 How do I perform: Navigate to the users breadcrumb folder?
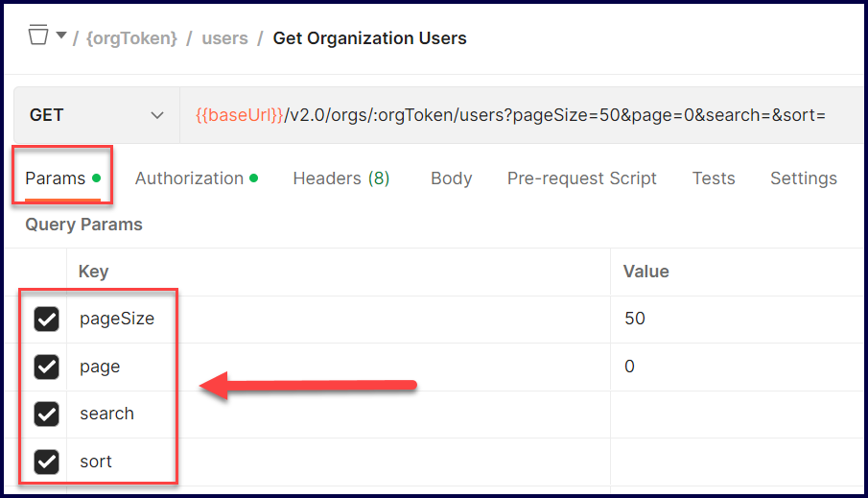(x=224, y=39)
